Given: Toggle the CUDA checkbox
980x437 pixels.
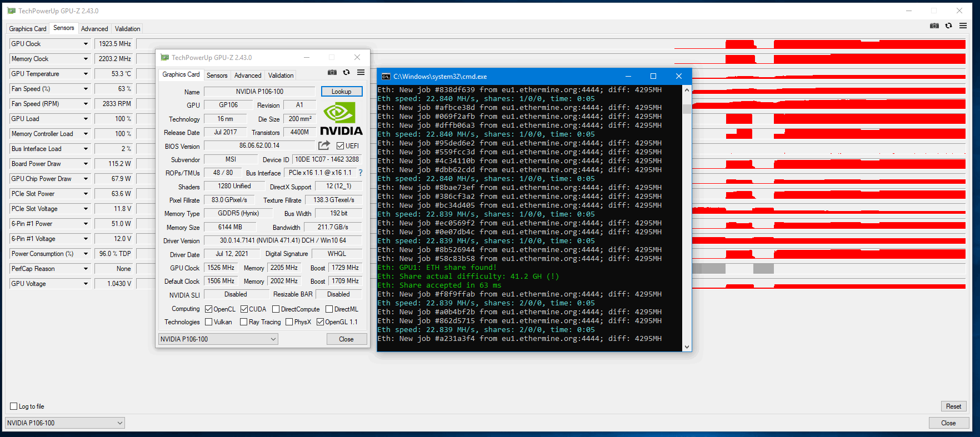Looking at the screenshot, I should [x=244, y=309].
